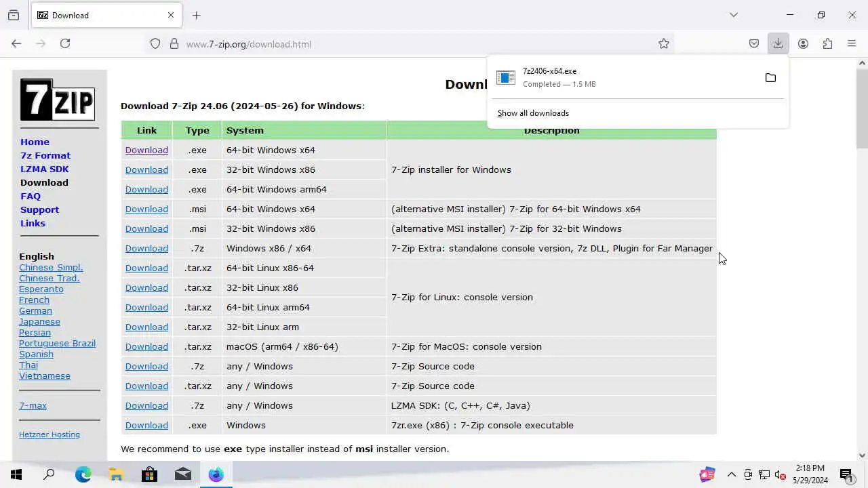
Task: Click the Firefox icon in the taskbar
Action: pos(216,474)
